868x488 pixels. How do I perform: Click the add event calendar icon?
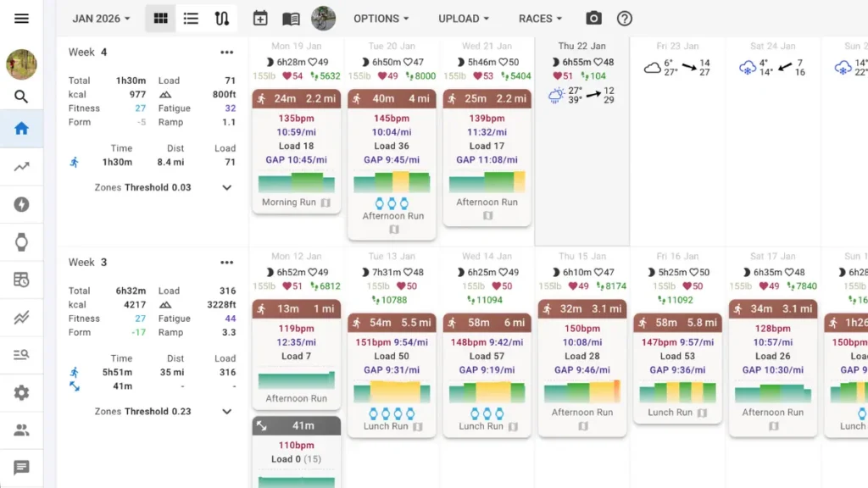pyautogui.click(x=260, y=18)
